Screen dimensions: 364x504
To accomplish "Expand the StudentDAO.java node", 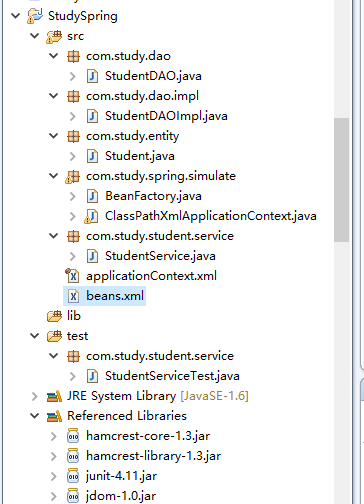I will (73, 76).
